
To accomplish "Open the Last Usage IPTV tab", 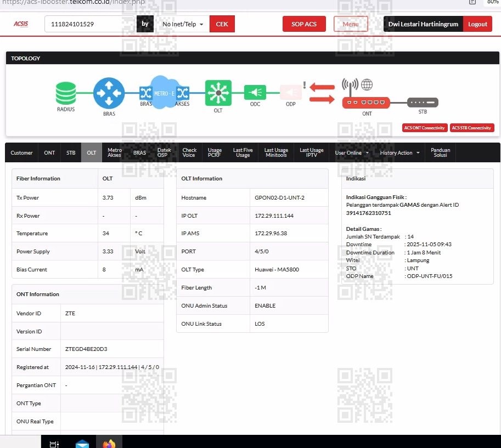I will point(312,152).
